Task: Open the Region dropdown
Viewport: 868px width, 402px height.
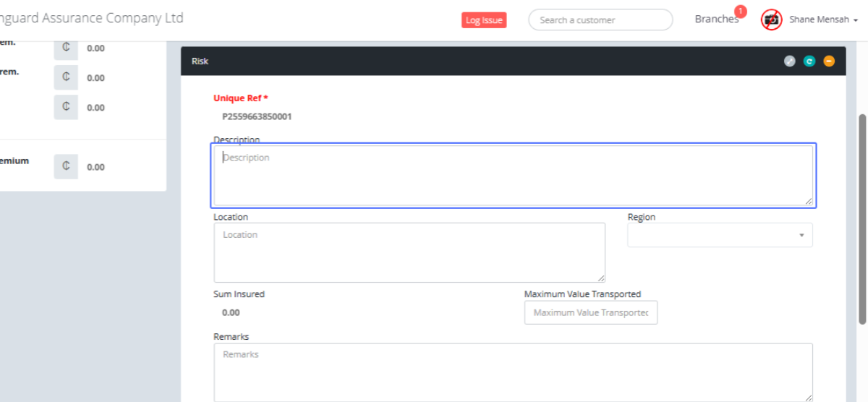Action: pyautogui.click(x=719, y=235)
